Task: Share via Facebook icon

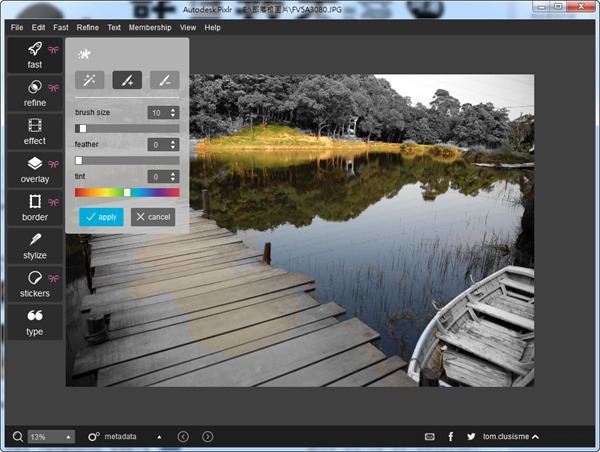Action: (451, 436)
